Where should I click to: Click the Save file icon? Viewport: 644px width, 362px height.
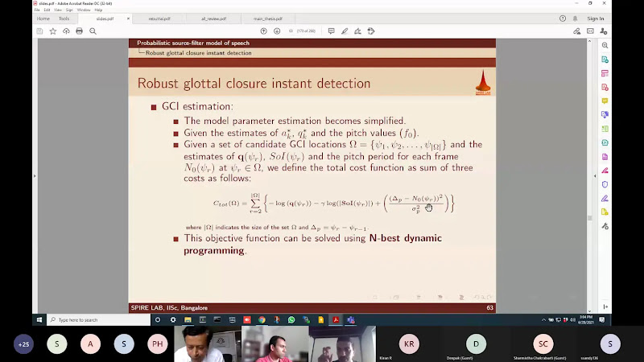pyautogui.click(x=39, y=31)
